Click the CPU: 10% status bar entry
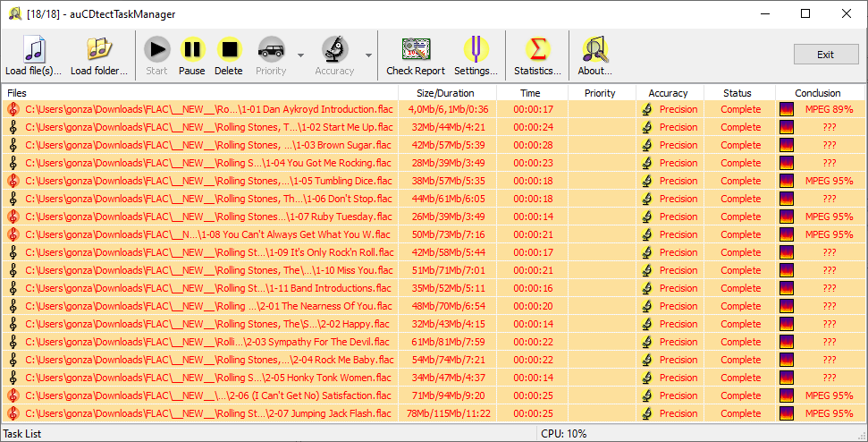Image resolution: width=868 pixels, height=442 pixels. 563,434
